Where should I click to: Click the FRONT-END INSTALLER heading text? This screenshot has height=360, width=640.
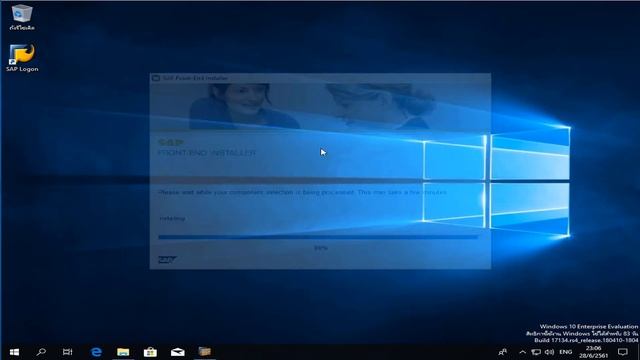pyautogui.click(x=207, y=153)
